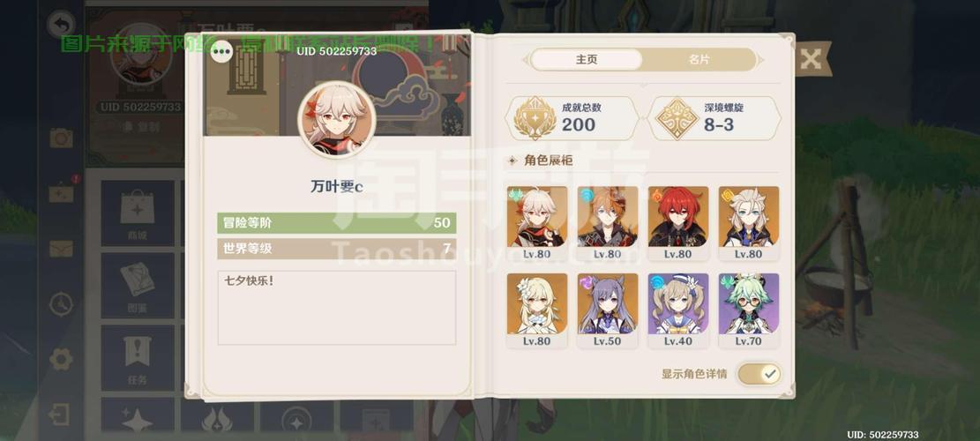Click the 七夕快乐 signature text box

point(337,307)
